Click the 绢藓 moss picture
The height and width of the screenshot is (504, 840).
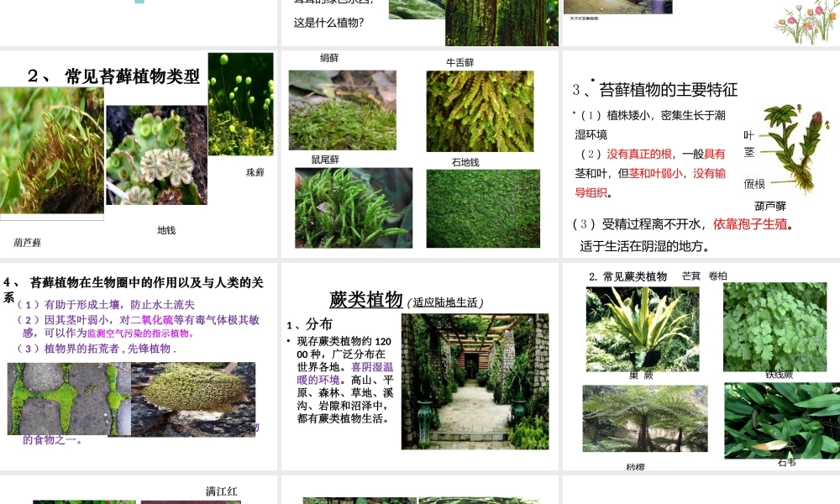(343, 110)
